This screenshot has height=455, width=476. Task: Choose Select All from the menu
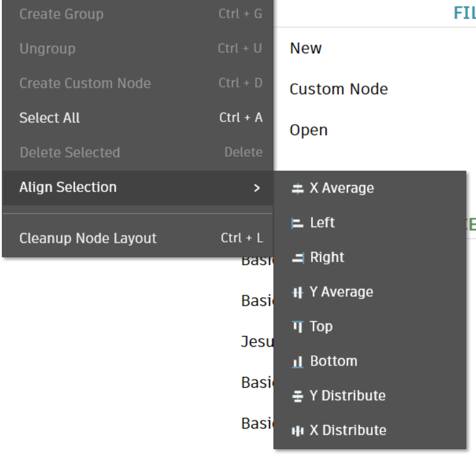tap(50, 118)
